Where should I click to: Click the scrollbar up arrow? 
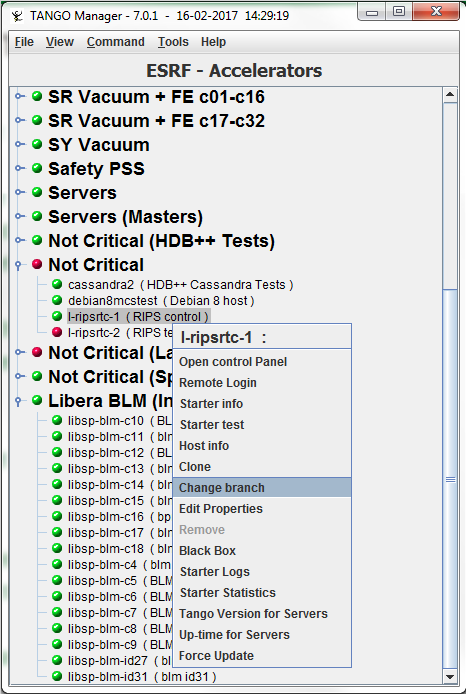point(450,95)
